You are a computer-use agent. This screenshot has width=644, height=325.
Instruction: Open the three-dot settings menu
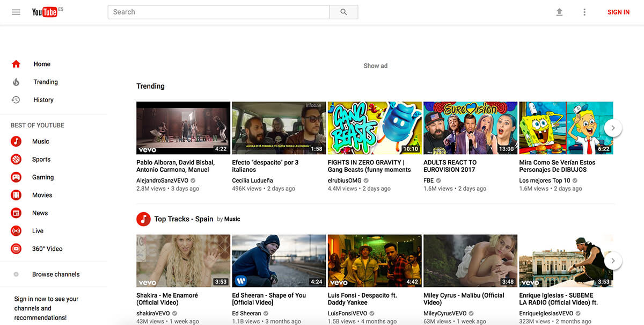click(x=584, y=12)
